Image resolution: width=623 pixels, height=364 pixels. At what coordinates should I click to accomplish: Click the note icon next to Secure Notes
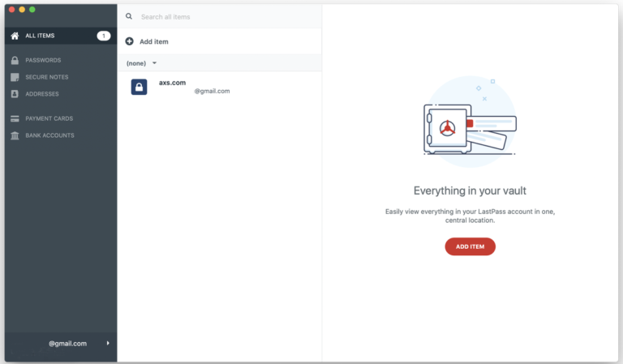[15, 77]
